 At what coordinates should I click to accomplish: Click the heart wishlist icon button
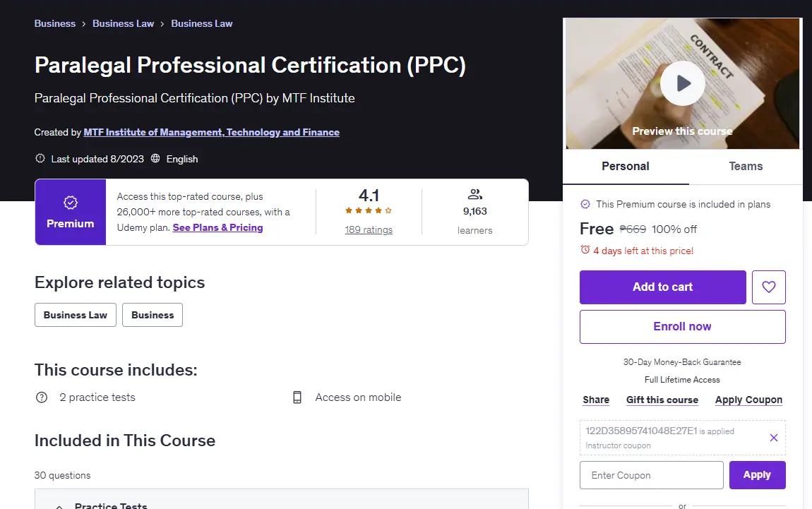(768, 287)
